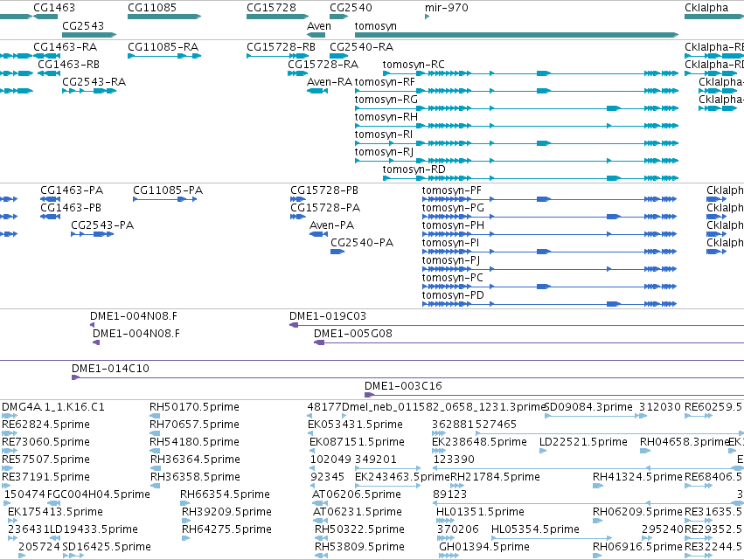
Task: Open transcript CG2540-RA
Action: click(361, 47)
